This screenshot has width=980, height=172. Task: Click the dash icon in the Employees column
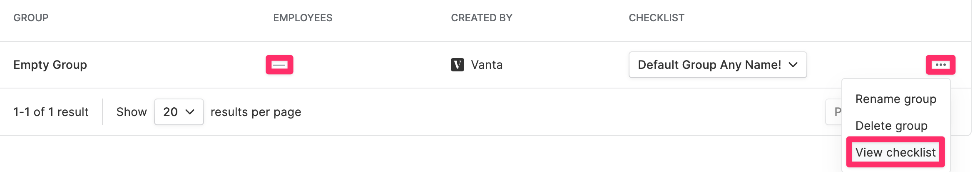tap(279, 65)
